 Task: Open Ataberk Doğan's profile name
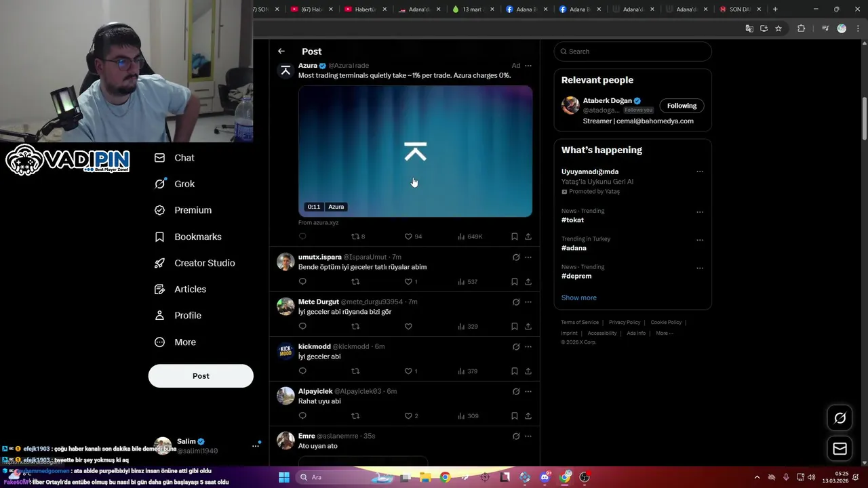click(607, 101)
